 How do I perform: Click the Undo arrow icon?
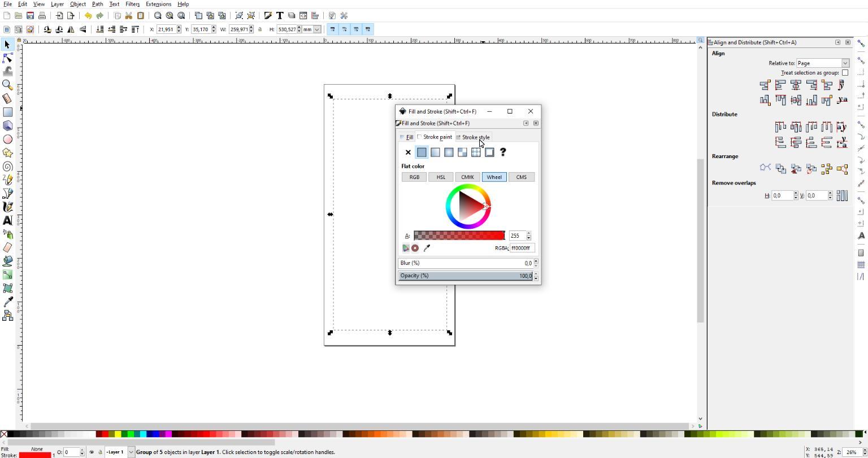(x=88, y=16)
